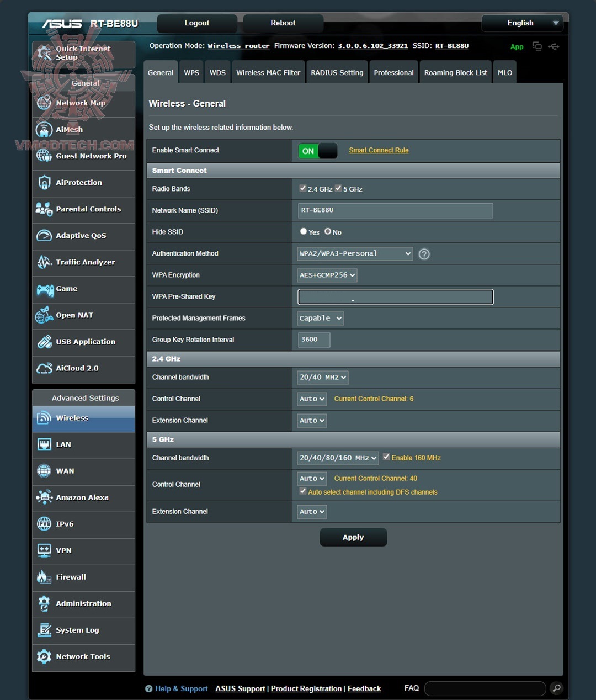Viewport: 596px width, 700px height.
Task: Click the FAQ search magnifier icon
Action: click(556, 688)
